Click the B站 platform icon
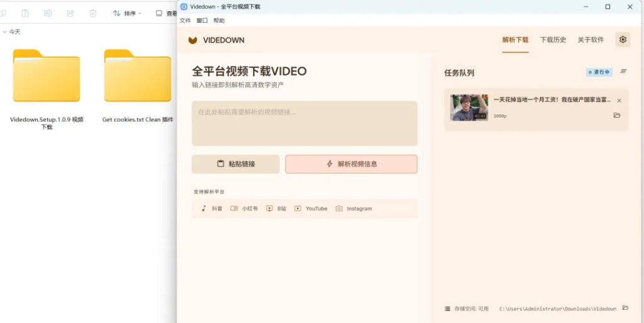Image resolution: width=644 pixels, height=323 pixels. coord(269,209)
